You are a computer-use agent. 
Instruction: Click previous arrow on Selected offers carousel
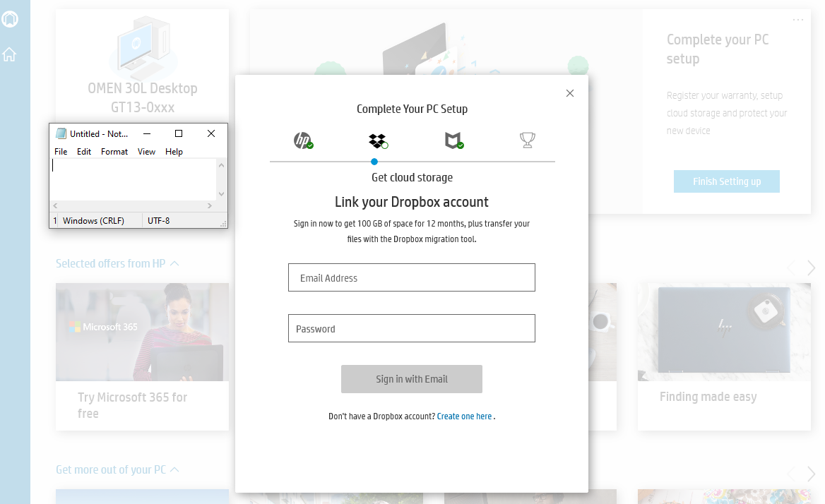click(x=792, y=268)
